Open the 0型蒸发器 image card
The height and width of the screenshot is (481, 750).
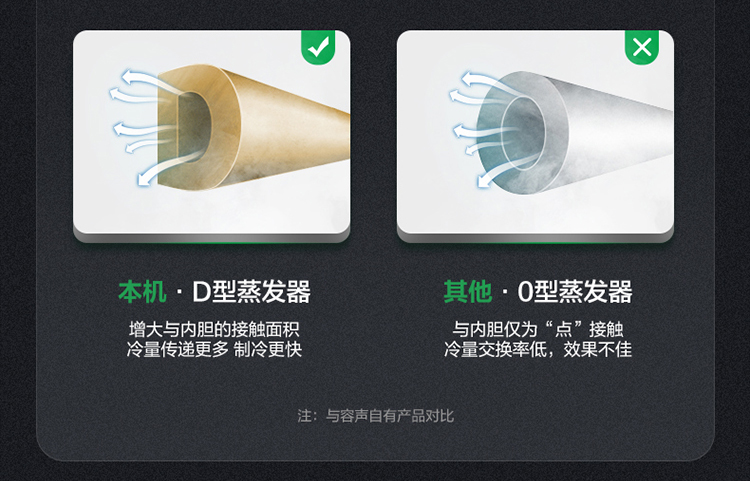(x=535, y=136)
